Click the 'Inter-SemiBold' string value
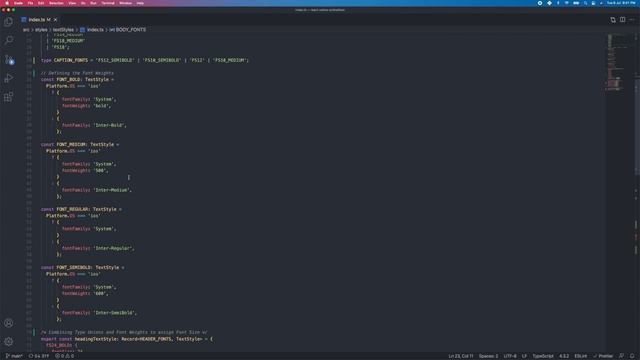This screenshot has width=640, height=360. click(x=114, y=313)
